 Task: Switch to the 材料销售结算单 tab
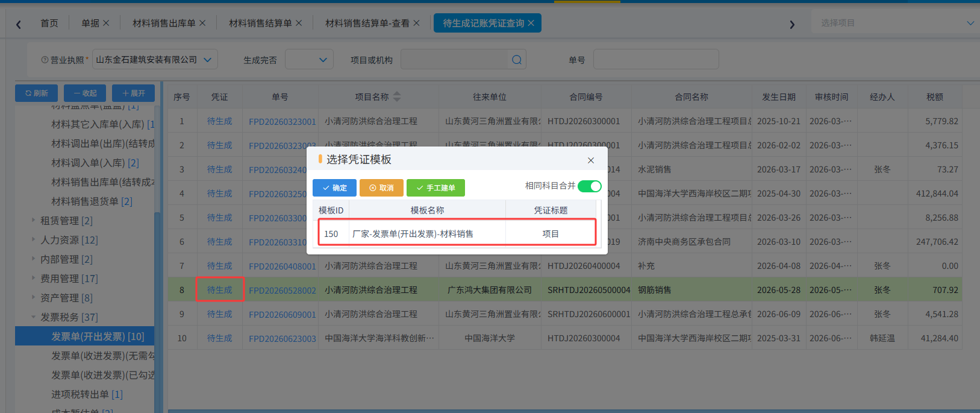(260, 23)
